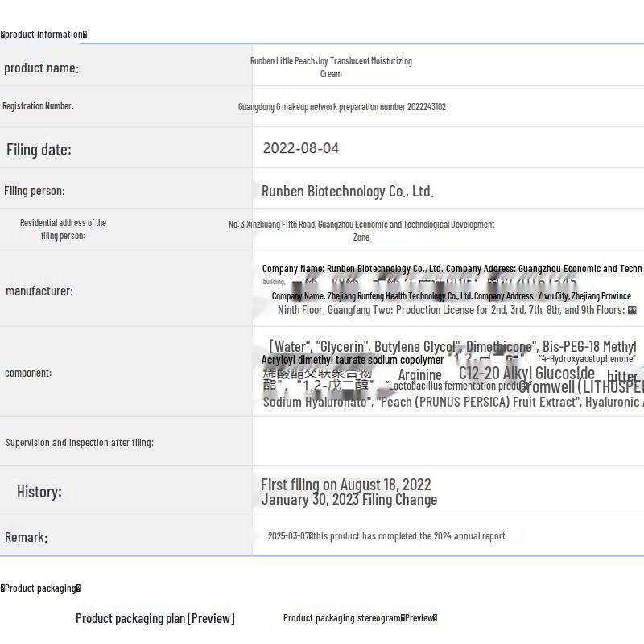Click the 'Lactobacillus fermentation product' ingredient text
The width and height of the screenshot is (644, 644).
pos(458,386)
